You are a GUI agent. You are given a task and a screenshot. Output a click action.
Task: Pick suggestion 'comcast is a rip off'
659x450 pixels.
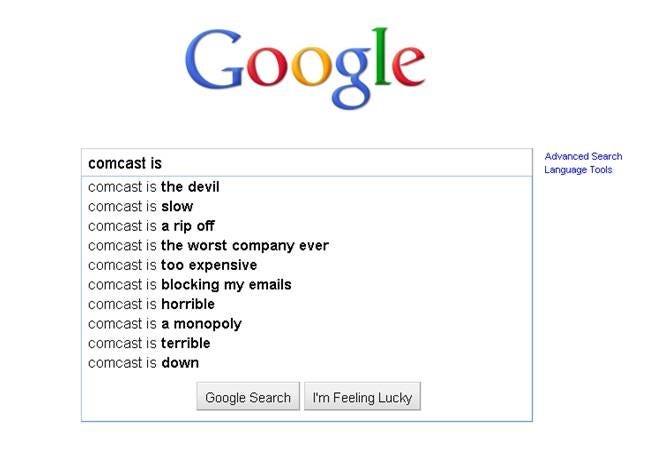(x=306, y=226)
